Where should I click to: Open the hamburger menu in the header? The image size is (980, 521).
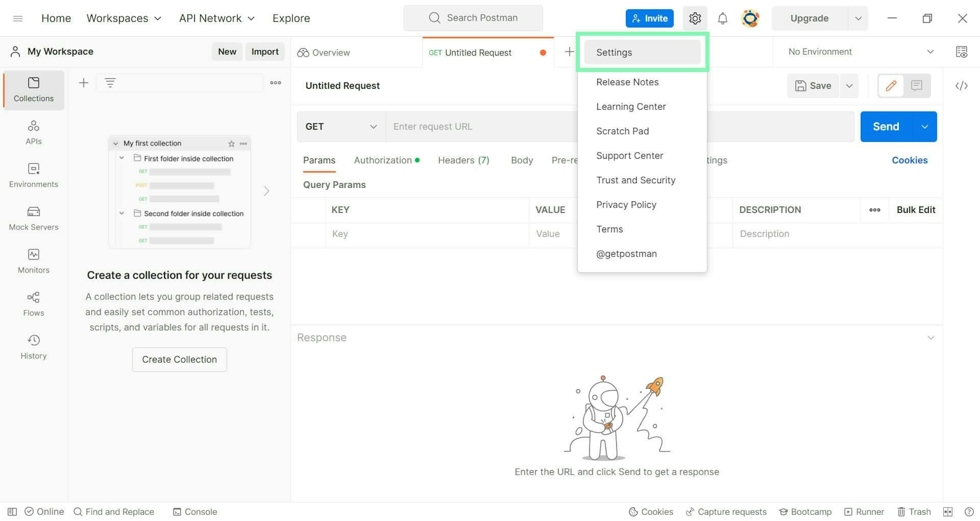(x=18, y=18)
